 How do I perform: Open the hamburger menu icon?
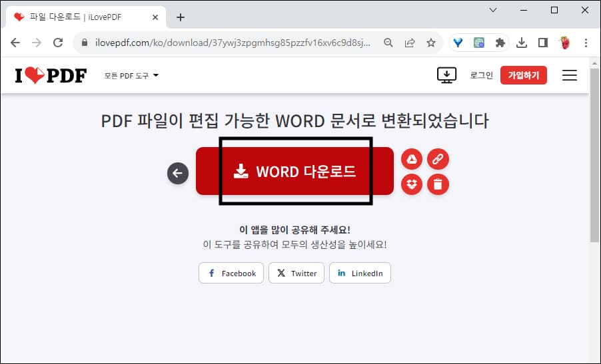[570, 75]
